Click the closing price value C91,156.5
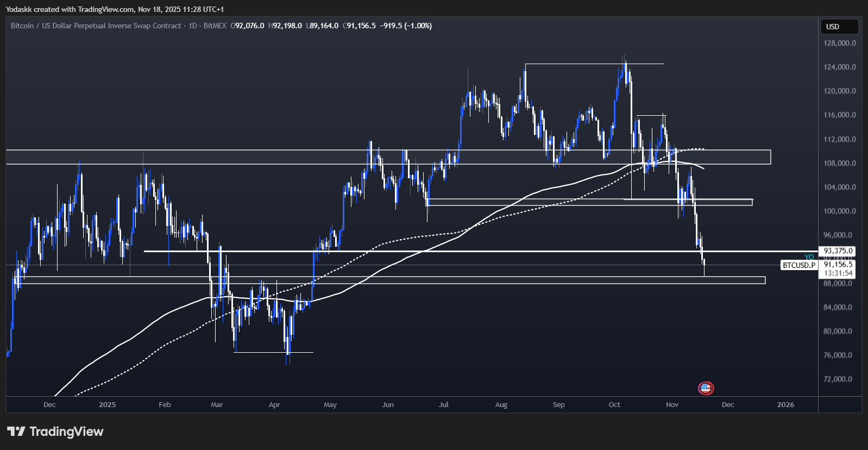 tap(359, 26)
